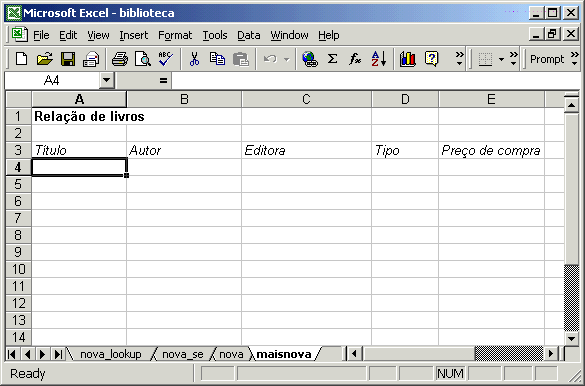Open the Data menu
Image resolution: width=585 pixels, height=386 pixels.
[x=248, y=35]
